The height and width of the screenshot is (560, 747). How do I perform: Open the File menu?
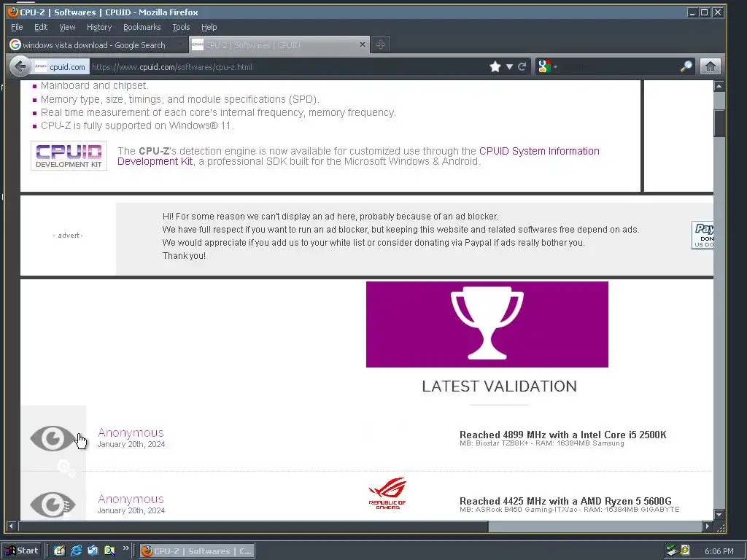[x=17, y=27]
